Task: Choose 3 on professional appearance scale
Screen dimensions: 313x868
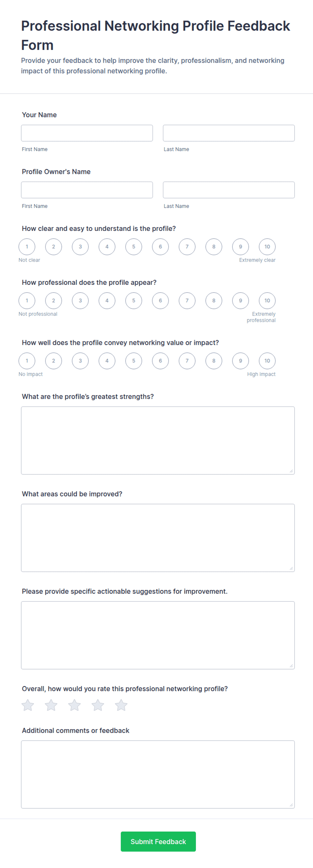Action: 80,301
